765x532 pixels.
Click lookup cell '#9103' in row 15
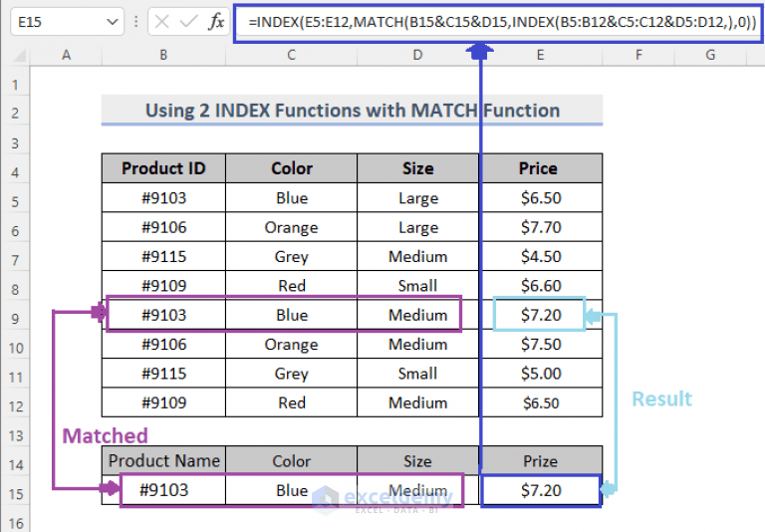pyautogui.click(x=163, y=490)
